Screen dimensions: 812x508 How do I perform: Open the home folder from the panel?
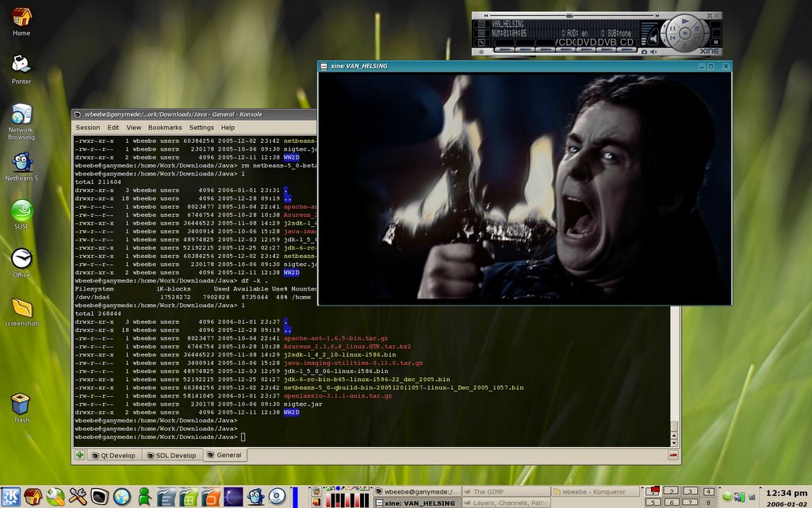[x=33, y=497]
